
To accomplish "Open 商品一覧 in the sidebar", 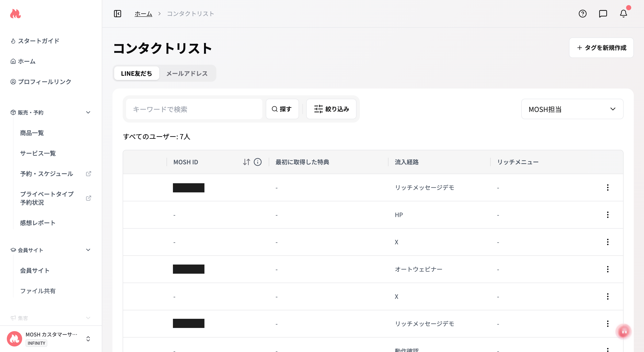I will point(32,133).
